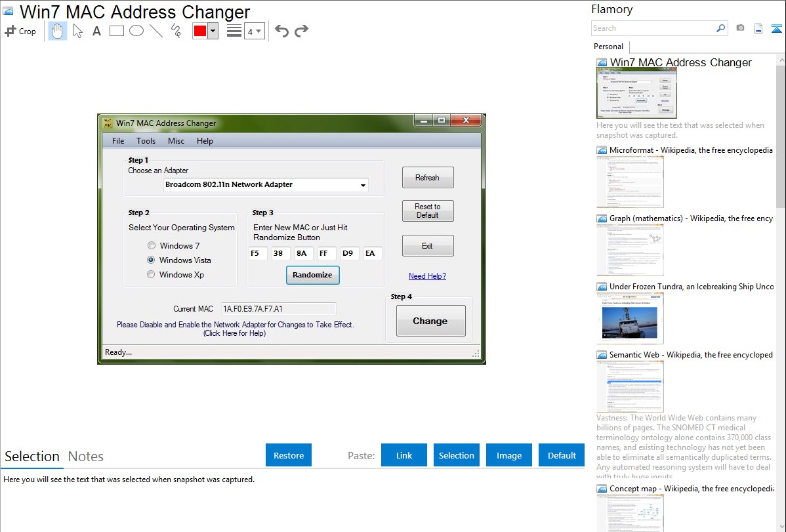Switch to the Notes tab

coord(86,457)
